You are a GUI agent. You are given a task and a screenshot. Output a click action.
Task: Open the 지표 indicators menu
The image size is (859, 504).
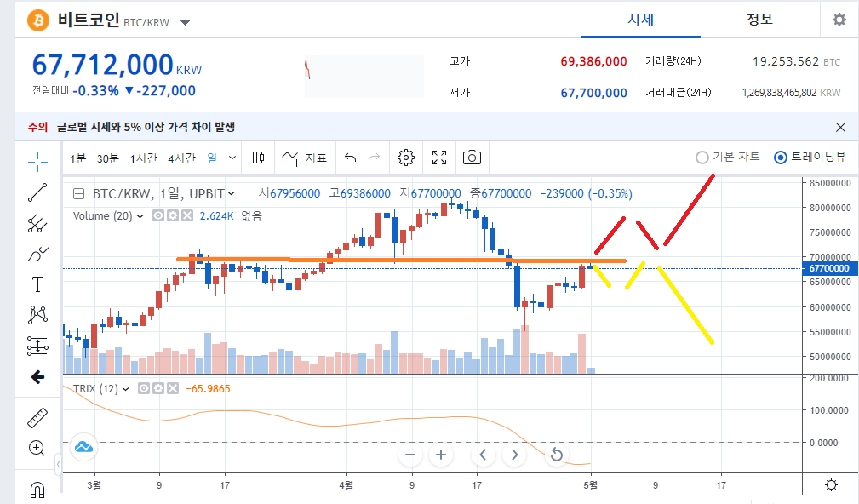(305, 157)
